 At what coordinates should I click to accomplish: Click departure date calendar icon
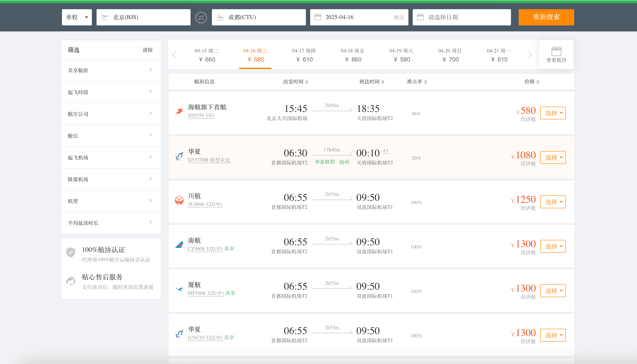pos(317,17)
